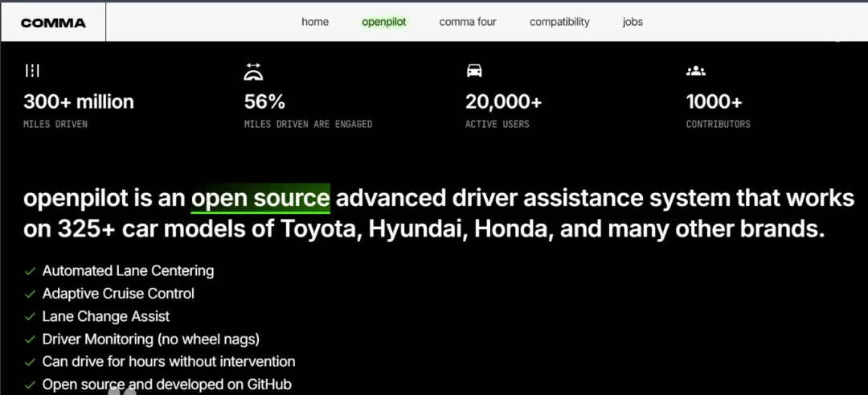Click the road lanes icon above miles driven
Viewport: 868px width, 395px height.
(32, 70)
